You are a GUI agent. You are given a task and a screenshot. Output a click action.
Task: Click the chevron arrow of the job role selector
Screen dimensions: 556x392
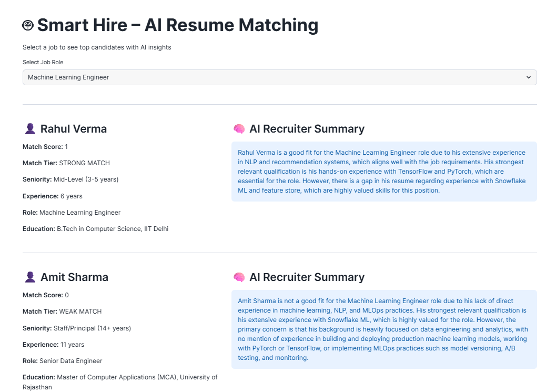point(529,77)
